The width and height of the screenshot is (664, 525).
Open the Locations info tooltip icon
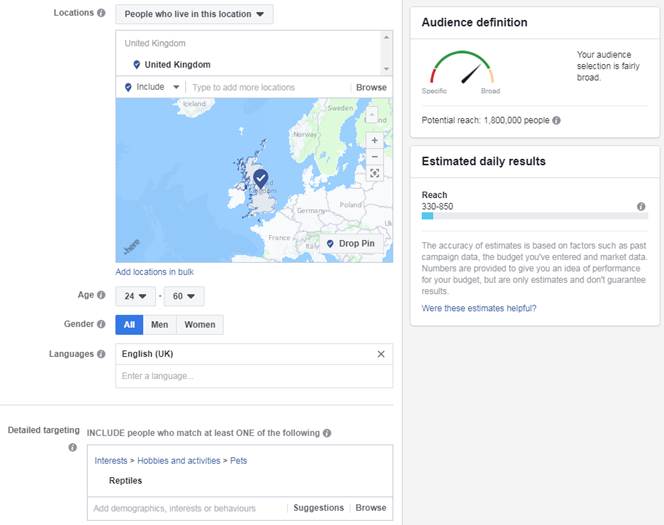pyautogui.click(x=101, y=13)
